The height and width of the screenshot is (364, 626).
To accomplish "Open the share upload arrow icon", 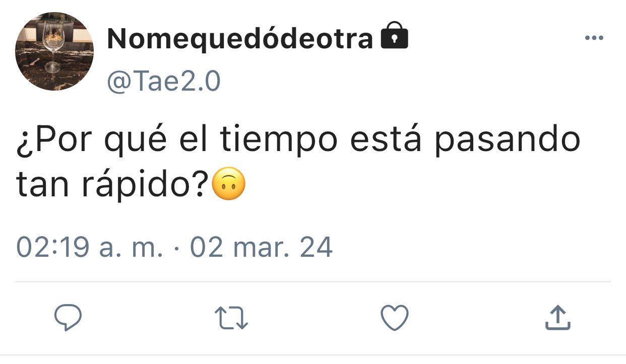I will coord(558,318).
